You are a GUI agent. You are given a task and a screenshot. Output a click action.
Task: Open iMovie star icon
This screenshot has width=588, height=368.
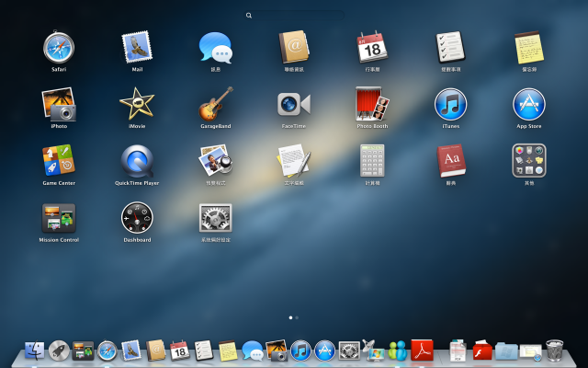tap(137, 104)
